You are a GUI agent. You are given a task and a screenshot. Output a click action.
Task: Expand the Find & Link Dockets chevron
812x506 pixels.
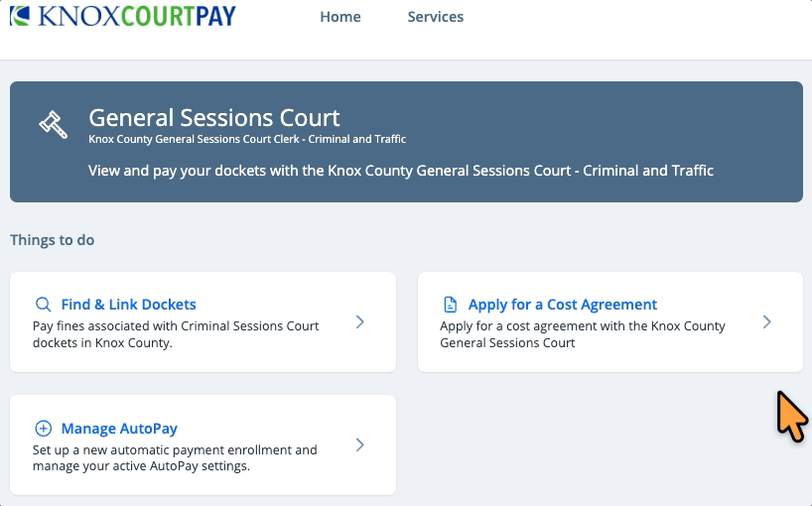coord(360,321)
